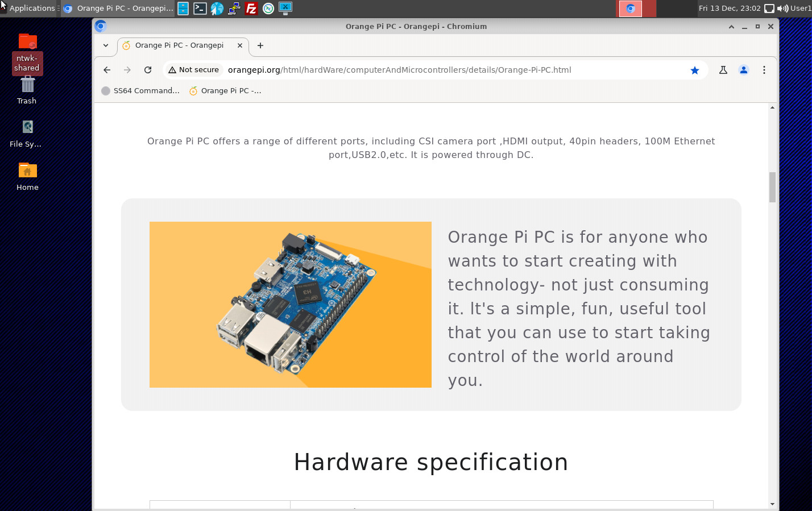Open the SS64 Commands bookmark
Image resolution: width=812 pixels, height=511 pixels.
click(x=140, y=90)
